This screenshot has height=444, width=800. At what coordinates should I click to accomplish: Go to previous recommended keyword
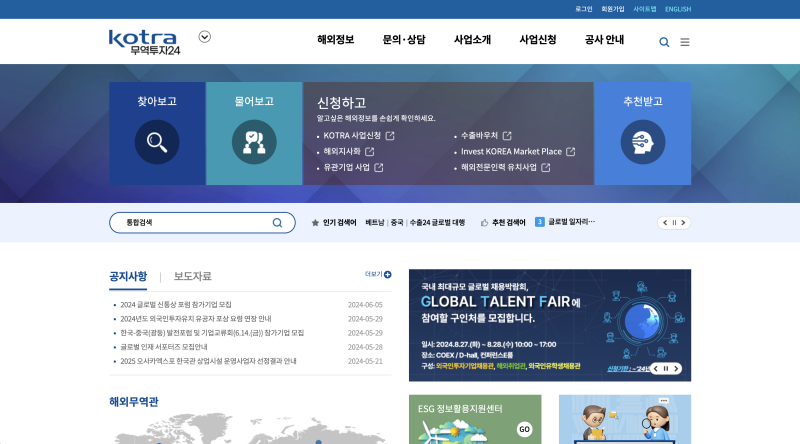[665, 223]
